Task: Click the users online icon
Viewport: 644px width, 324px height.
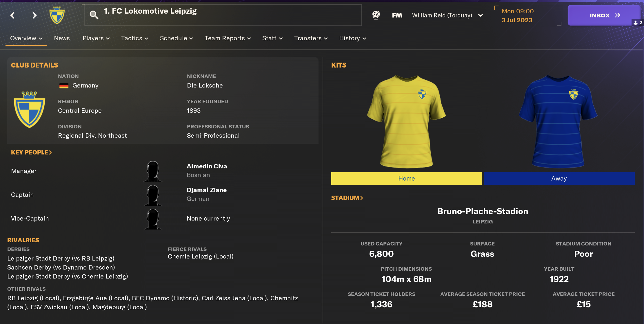Action: pyautogui.click(x=638, y=23)
